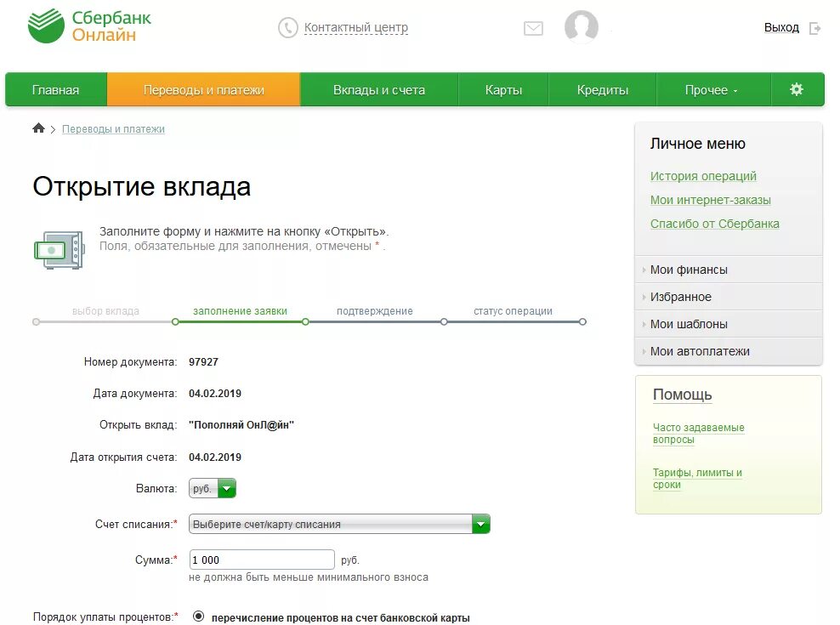Open the Переводы и платежи menu tab
Image resolution: width=840 pixels, height=625 pixels.
[x=203, y=89]
